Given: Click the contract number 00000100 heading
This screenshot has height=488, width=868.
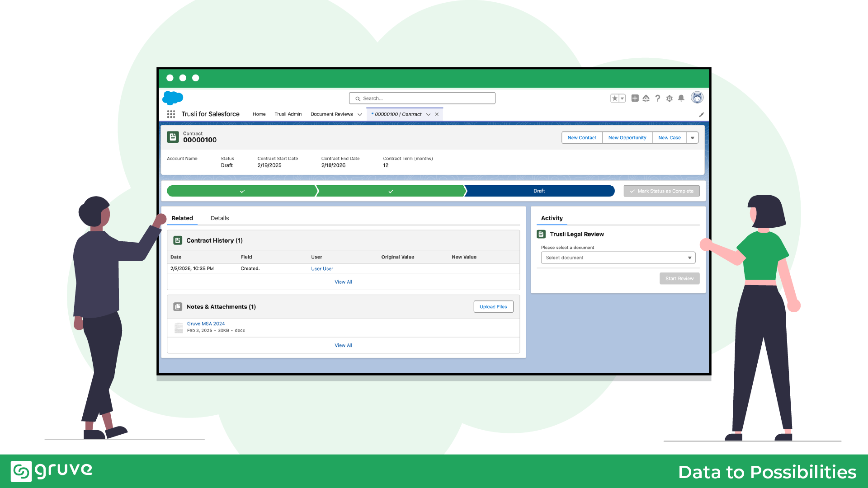Looking at the screenshot, I should coord(200,140).
